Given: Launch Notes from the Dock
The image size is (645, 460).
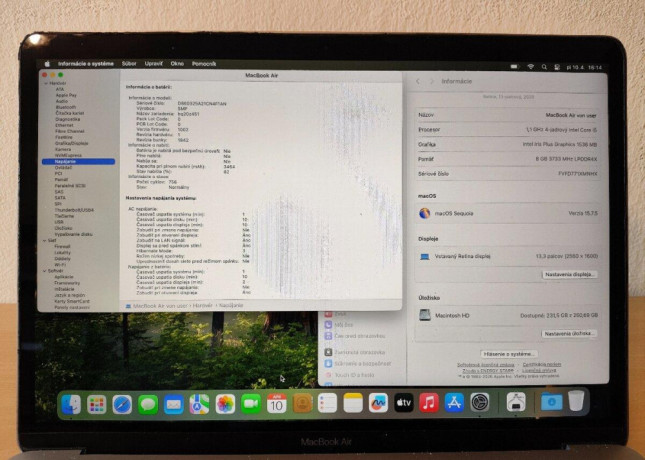Looking at the screenshot, I should coord(353,403).
